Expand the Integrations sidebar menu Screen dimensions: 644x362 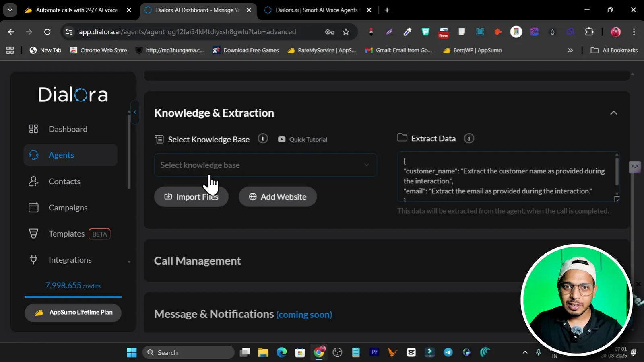point(70,260)
